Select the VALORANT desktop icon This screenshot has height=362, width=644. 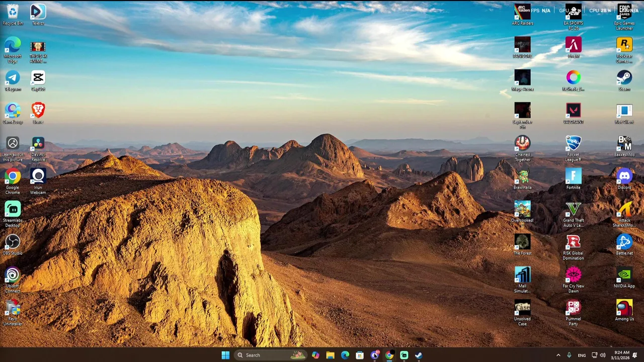pyautogui.click(x=573, y=113)
